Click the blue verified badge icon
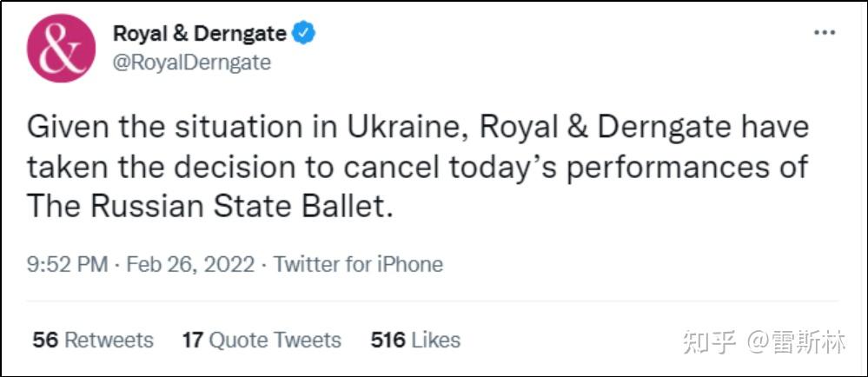 (303, 34)
